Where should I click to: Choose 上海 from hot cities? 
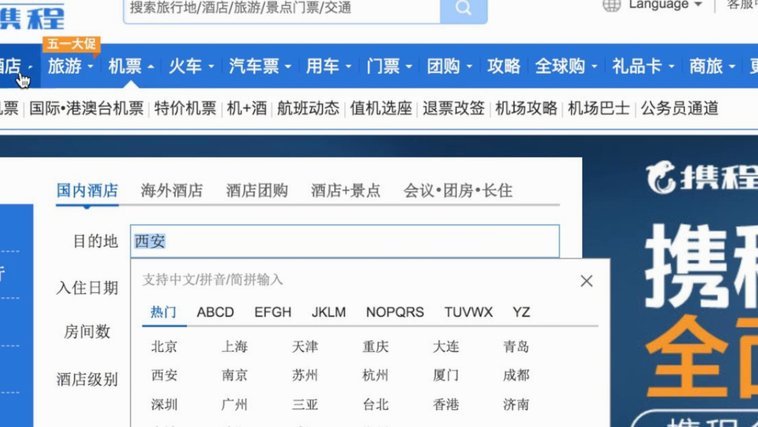(234, 346)
